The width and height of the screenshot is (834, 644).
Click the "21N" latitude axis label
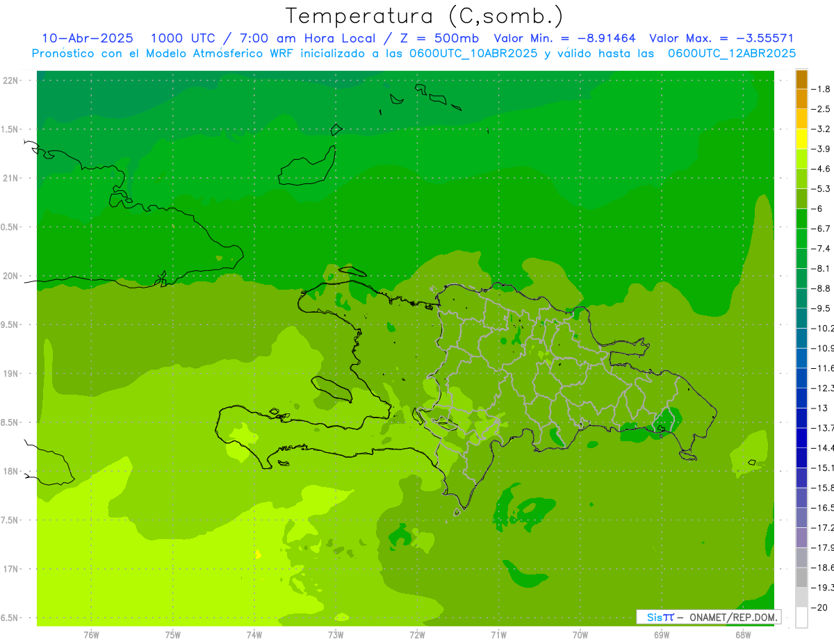(x=11, y=178)
